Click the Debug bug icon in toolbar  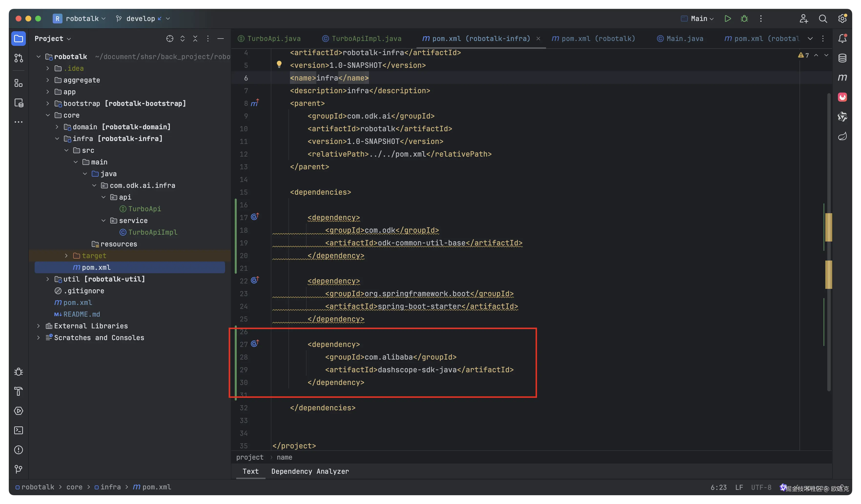click(744, 19)
